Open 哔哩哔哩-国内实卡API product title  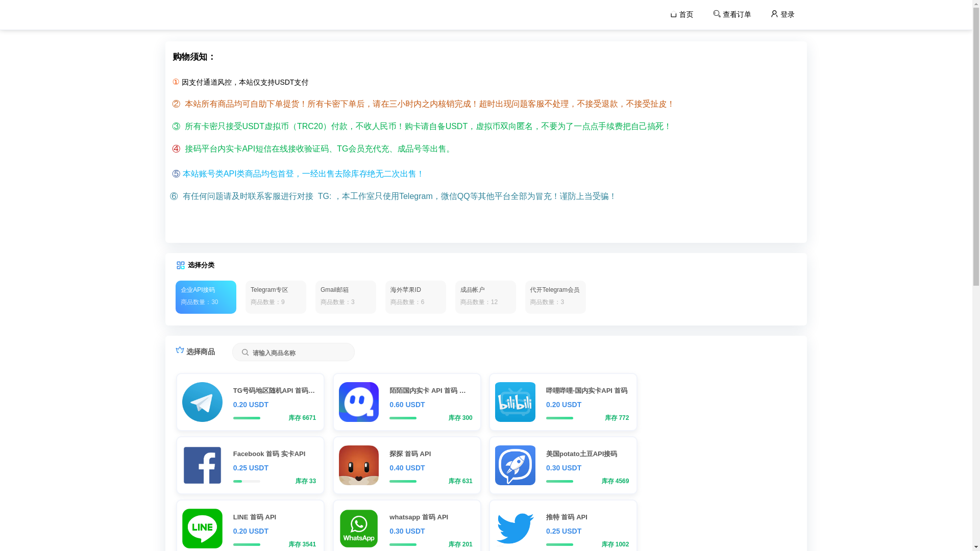coord(586,391)
